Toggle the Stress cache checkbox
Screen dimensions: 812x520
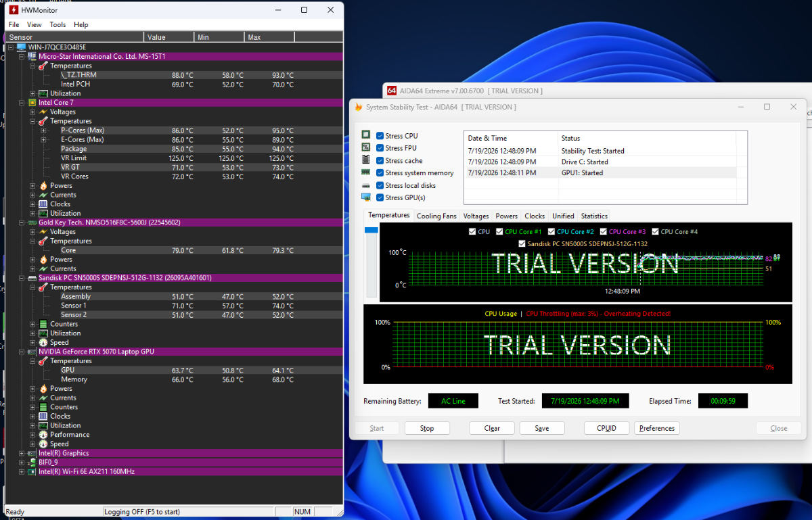point(380,161)
